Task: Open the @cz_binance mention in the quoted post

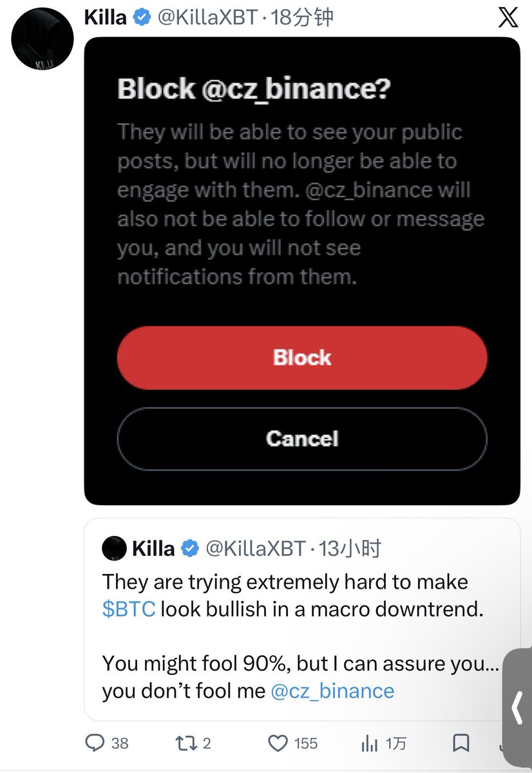Action: click(x=332, y=691)
